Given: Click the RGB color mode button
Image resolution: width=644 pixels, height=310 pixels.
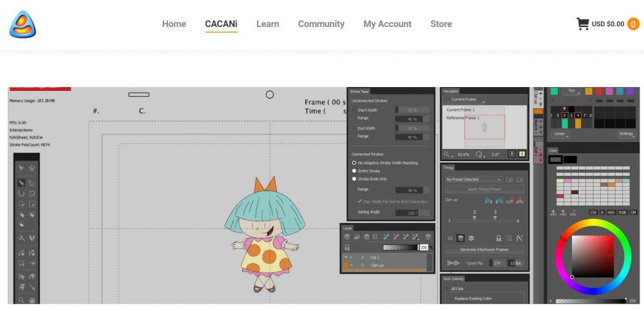Looking at the screenshot, I should pyautogui.click(x=623, y=212).
